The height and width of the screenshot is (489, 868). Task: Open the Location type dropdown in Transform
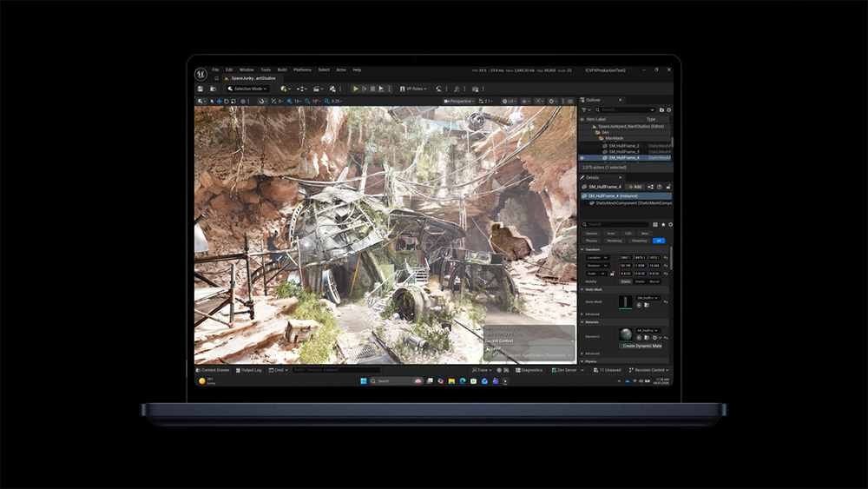[x=598, y=257]
